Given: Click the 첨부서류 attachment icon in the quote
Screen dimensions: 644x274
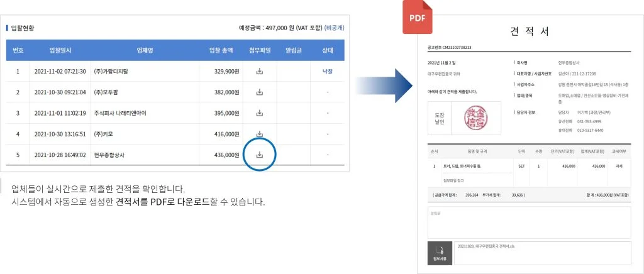Looking at the screenshot, I should pyautogui.click(x=440, y=253).
